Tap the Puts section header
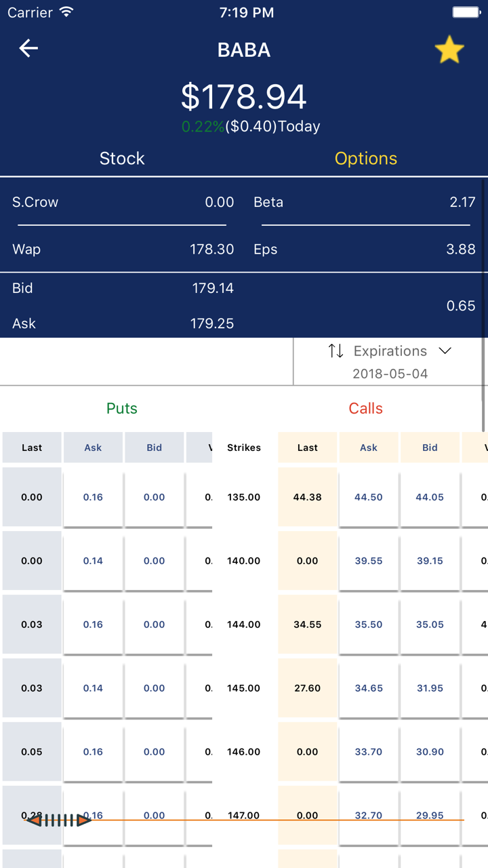The width and height of the screenshot is (488, 868). 122,408
